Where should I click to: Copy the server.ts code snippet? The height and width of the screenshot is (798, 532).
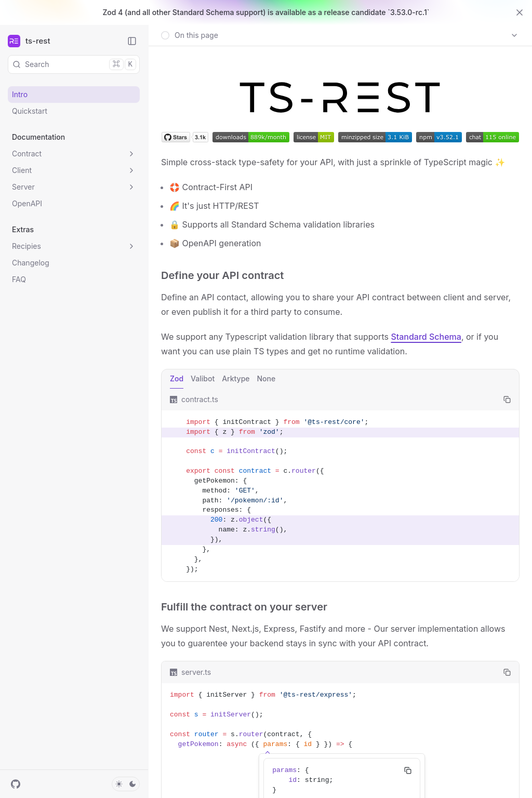tap(507, 672)
